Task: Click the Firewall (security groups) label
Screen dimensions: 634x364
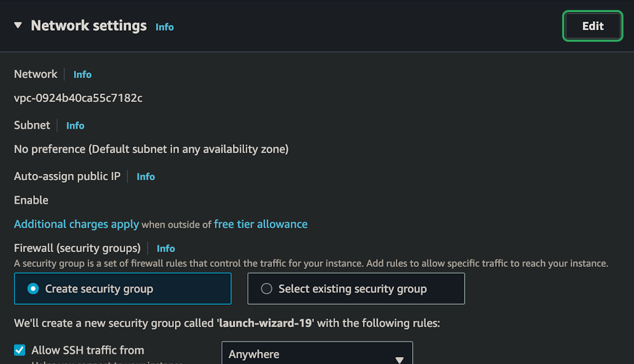Action: (77, 248)
